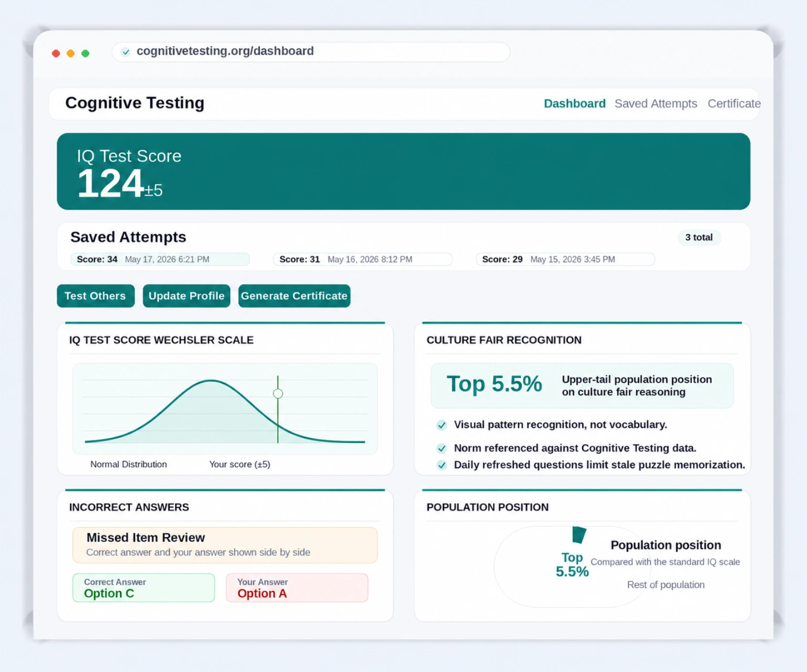Open saved attempt with Score: 34
Viewport: 807px width, 672px height.
pyautogui.click(x=160, y=259)
